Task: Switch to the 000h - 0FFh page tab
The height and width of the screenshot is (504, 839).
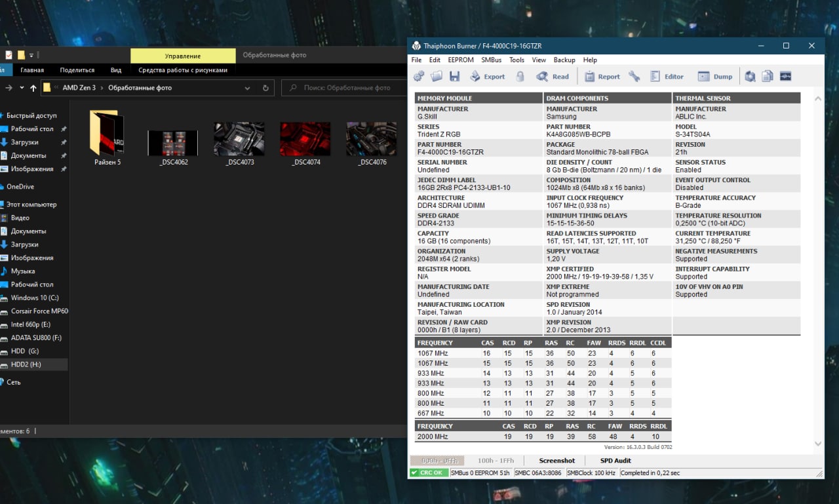Action: point(437,461)
